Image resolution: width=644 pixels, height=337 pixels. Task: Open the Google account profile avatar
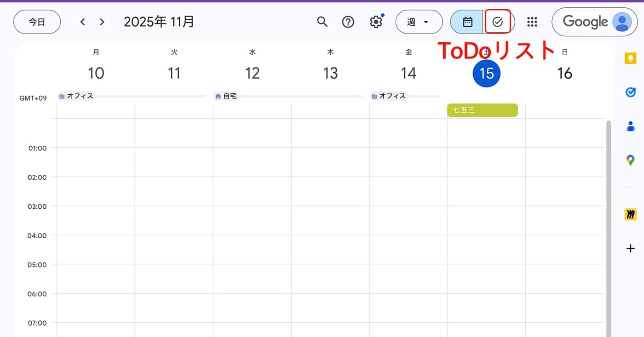(622, 22)
